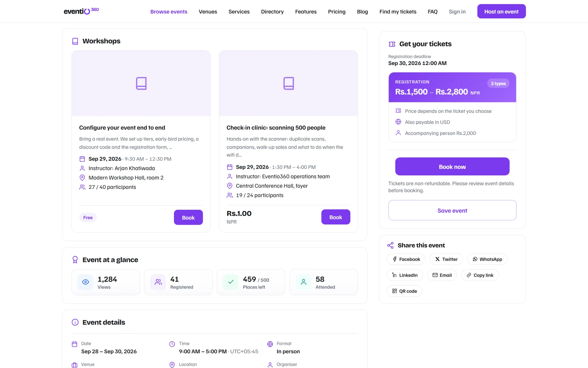
Task: Click the people icon on the Registered stat
Action: pyautogui.click(x=158, y=282)
